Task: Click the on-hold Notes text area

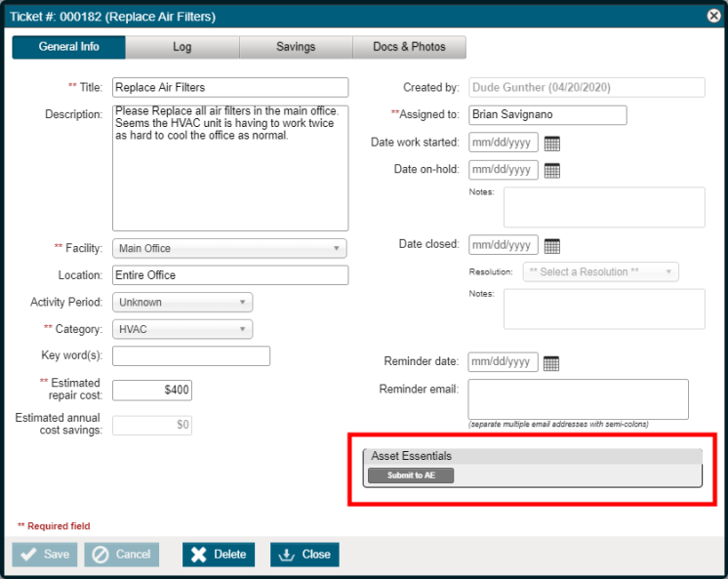Action: (x=604, y=207)
